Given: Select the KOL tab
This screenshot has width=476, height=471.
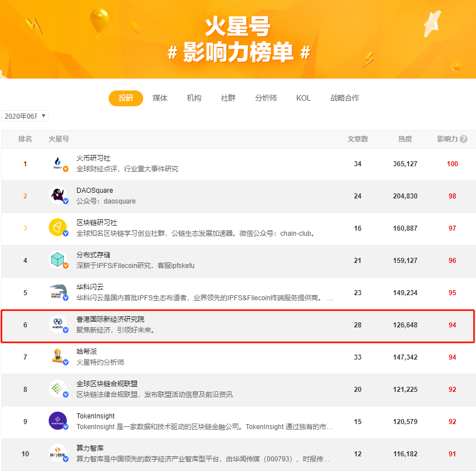Looking at the screenshot, I should pyautogui.click(x=303, y=98).
